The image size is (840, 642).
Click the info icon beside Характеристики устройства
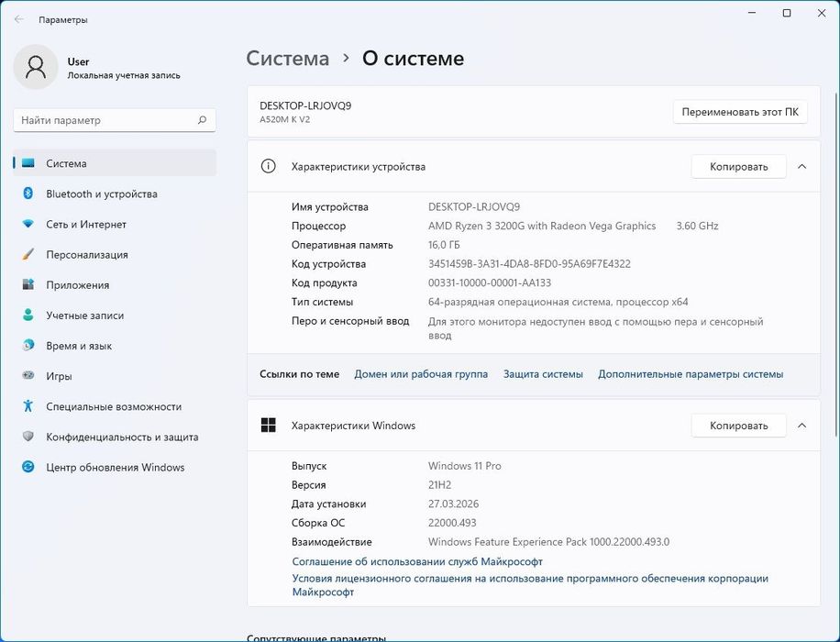pyautogui.click(x=269, y=166)
